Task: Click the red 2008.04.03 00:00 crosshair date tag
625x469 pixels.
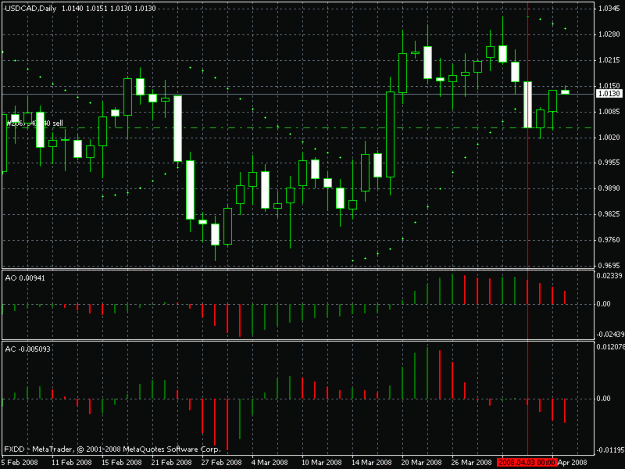Action: [x=527, y=463]
